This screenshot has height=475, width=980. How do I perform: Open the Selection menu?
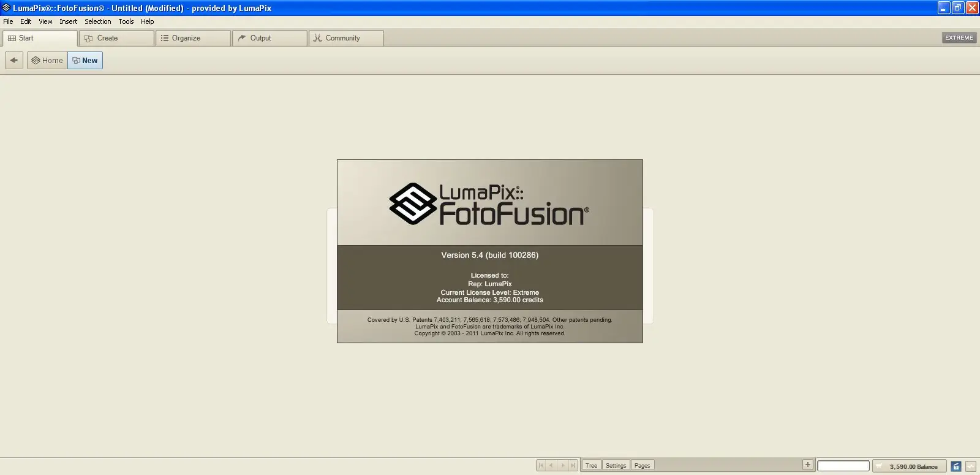click(x=98, y=21)
